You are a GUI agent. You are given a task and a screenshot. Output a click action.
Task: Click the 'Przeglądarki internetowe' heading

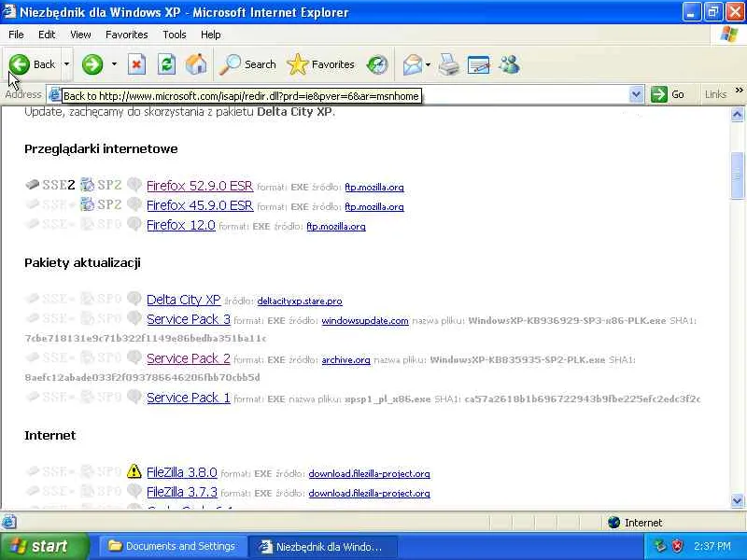101,149
